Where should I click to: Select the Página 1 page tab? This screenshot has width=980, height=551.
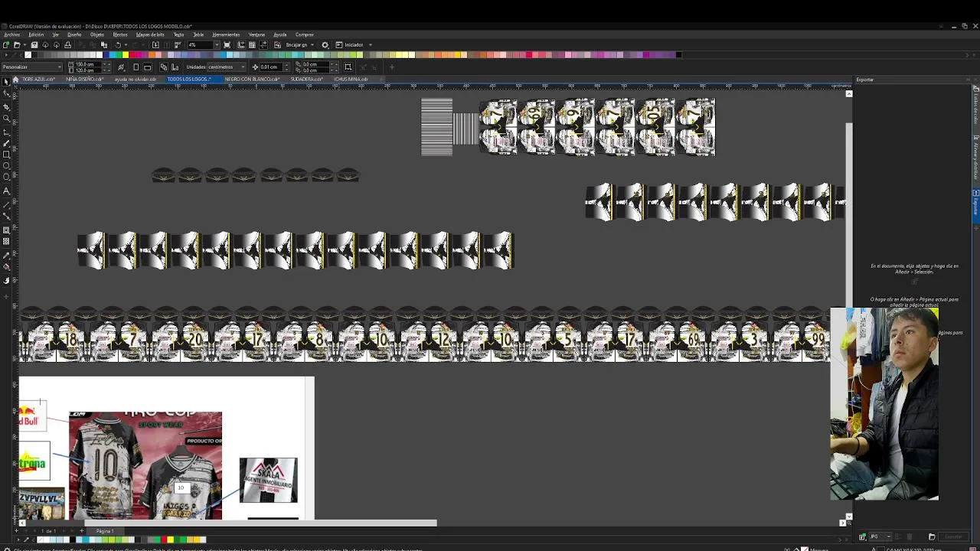105,530
